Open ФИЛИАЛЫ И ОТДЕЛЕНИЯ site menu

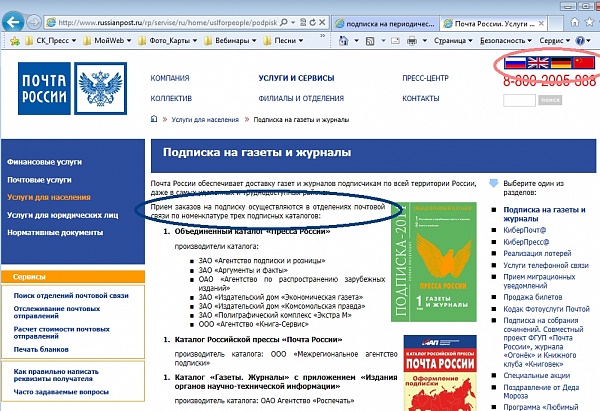pos(301,98)
